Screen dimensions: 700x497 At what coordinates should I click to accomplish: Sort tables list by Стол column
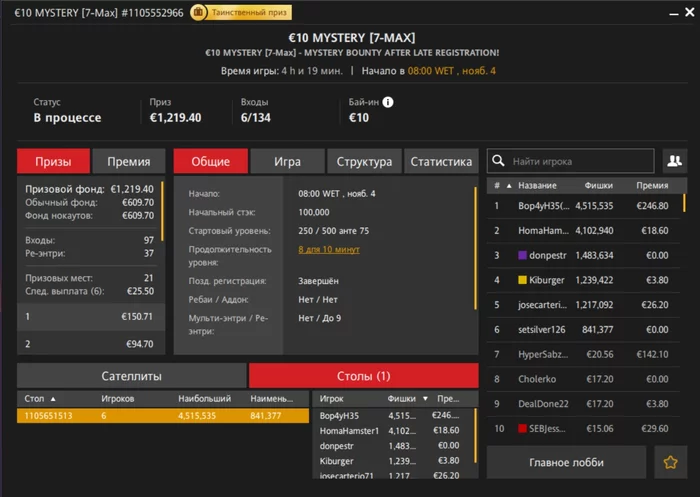[x=37, y=397]
